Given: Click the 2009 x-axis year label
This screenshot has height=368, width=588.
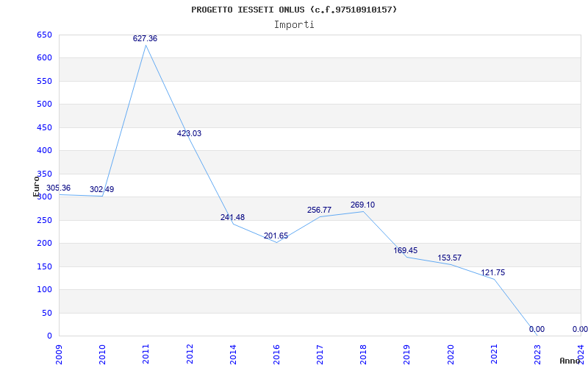Looking at the screenshot, I should coord(60,354).
